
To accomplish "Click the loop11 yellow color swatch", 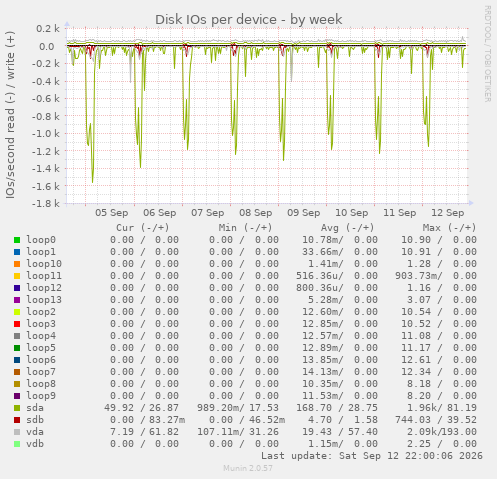I will [17, 276].
